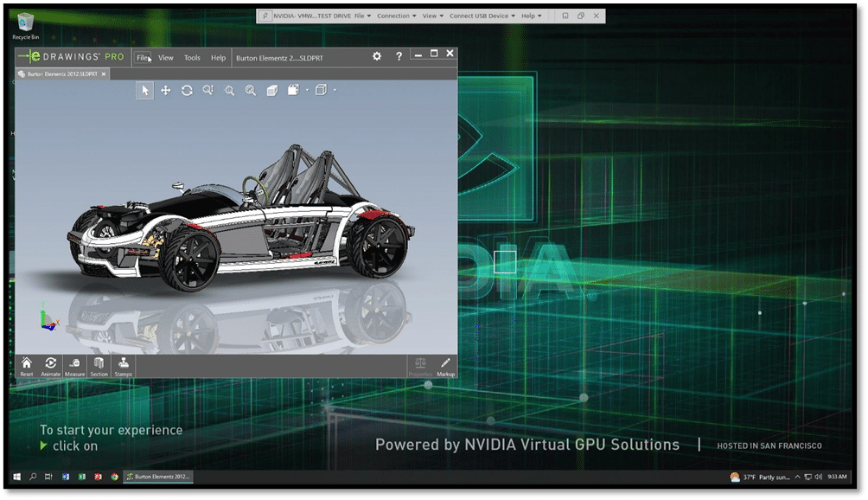Open the Markup pencil tool
Viewport: 868px width, 500px height.
pyautogui.click(x=445, y=367)
